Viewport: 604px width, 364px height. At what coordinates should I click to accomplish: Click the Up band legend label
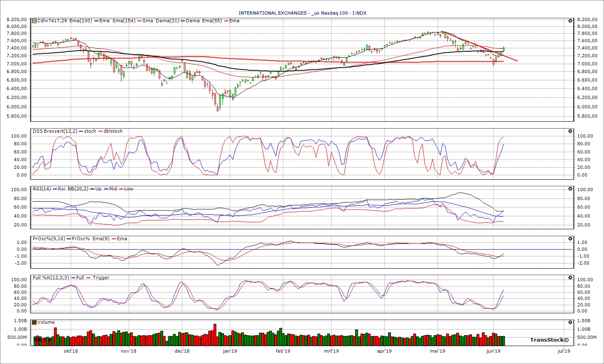click(98, 189)
